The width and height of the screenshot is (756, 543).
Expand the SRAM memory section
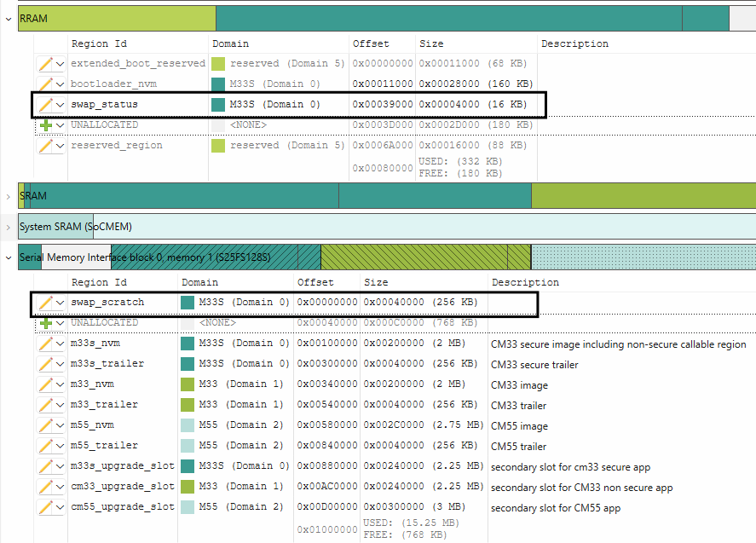point(9,196)
